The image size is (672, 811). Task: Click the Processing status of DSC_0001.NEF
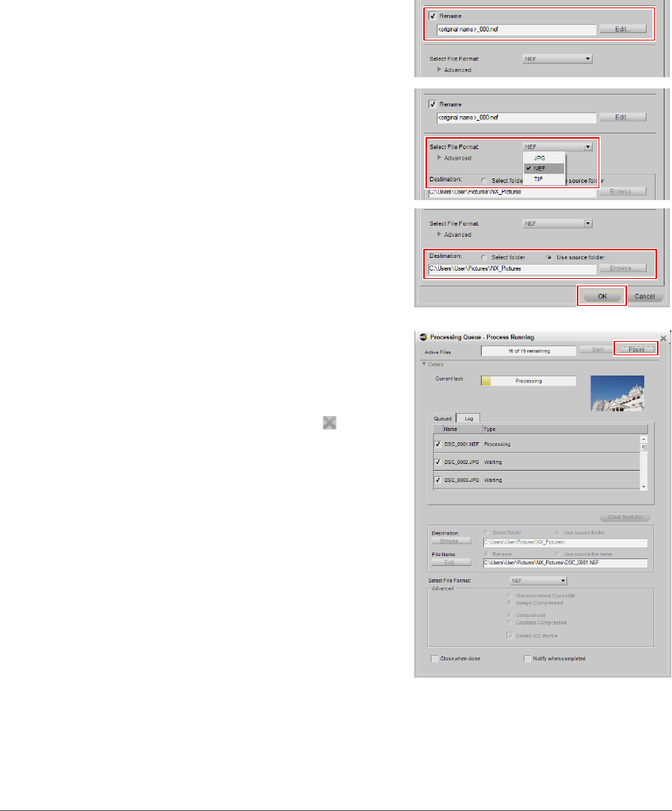click(x=497, y=444)
